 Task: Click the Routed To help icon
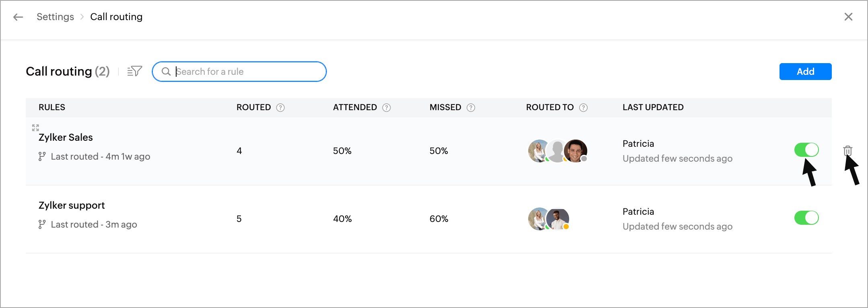point(584,107)
